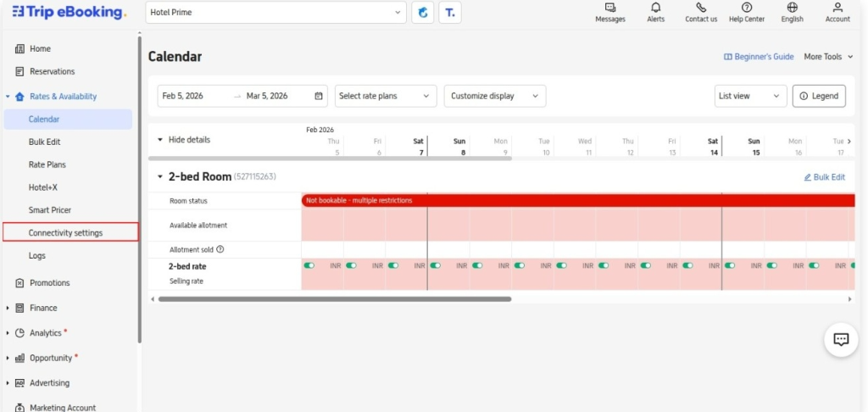Toggle the 2-bed rate switch for Thu 5
This screenshot has height=412, width=868.
(x=309, y=265)
